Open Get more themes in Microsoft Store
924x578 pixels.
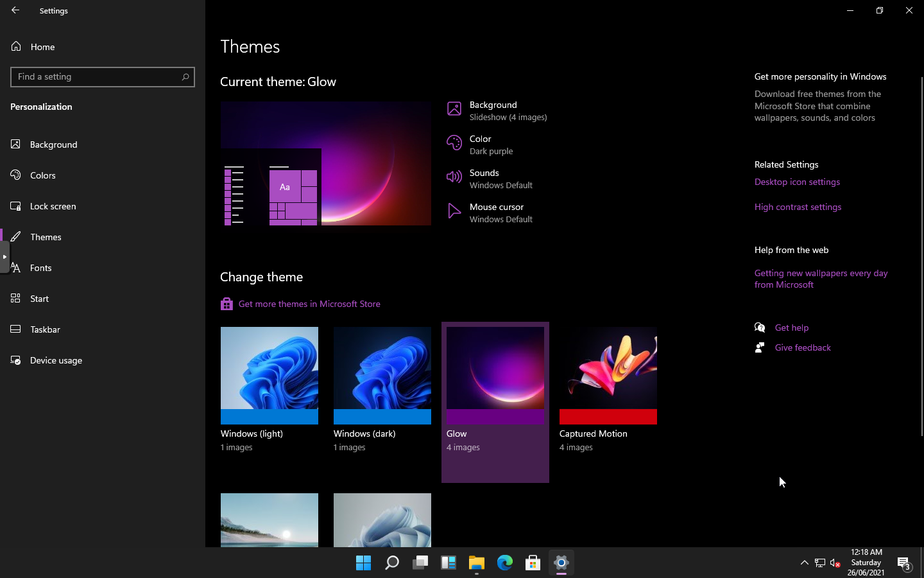click(309, 304)
